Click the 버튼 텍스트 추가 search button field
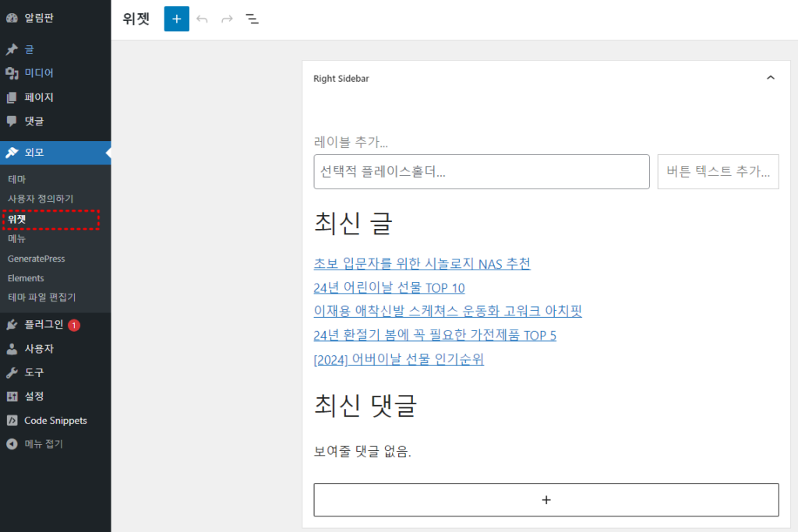 [718, 172]
